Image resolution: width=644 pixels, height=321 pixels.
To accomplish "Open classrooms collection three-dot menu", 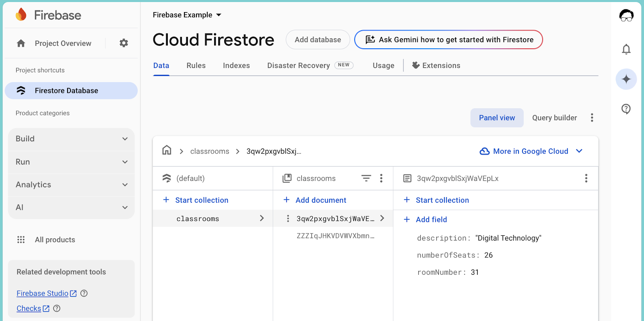I will pos(381,178).
